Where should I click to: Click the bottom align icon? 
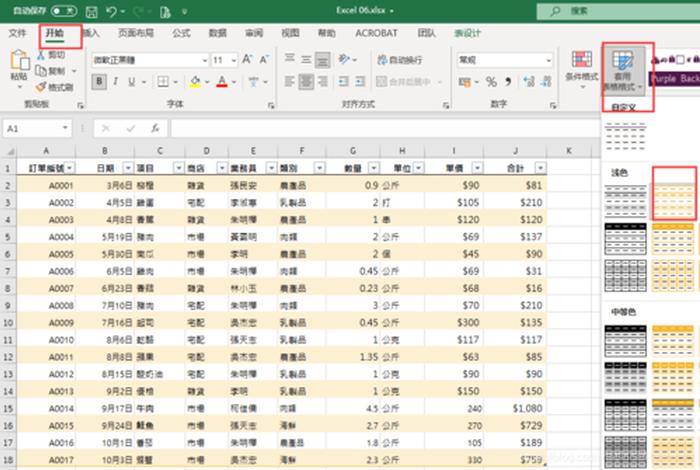pos(322,59)
